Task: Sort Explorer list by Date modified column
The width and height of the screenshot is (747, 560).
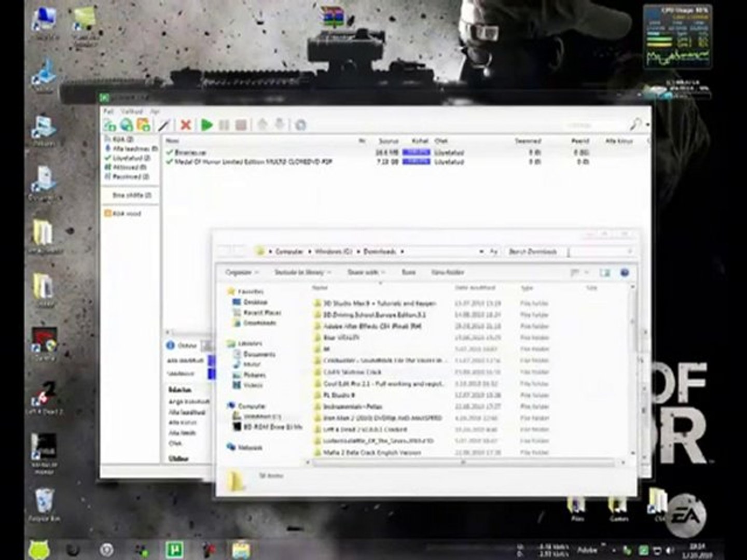Action: 475,288
